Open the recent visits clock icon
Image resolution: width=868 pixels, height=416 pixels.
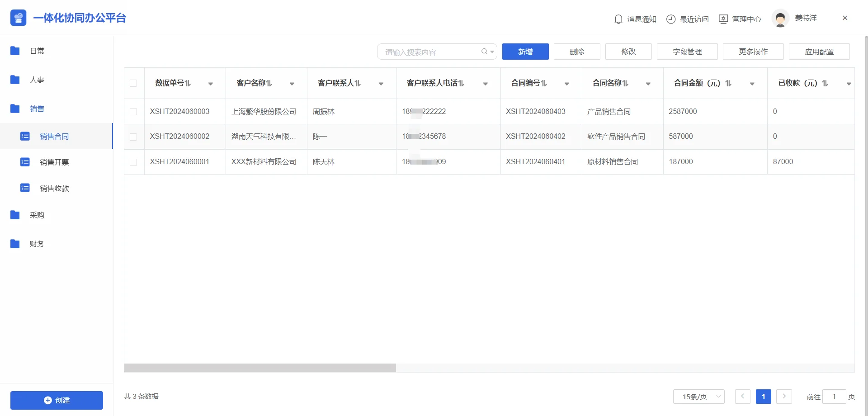coord(671,19)
